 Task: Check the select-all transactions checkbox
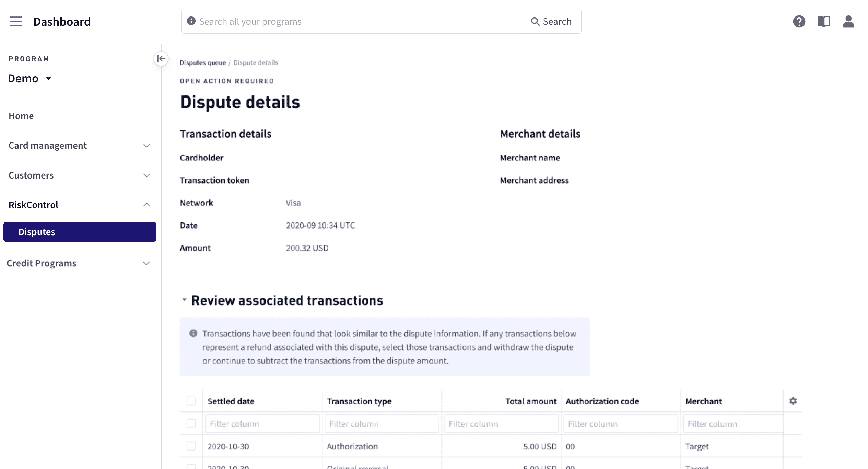coord(191,400)
